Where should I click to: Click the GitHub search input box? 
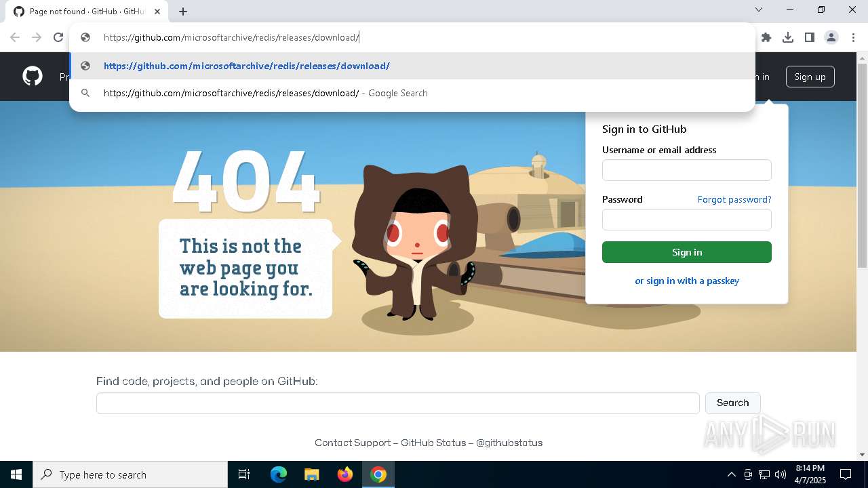[x=397, y=403]
